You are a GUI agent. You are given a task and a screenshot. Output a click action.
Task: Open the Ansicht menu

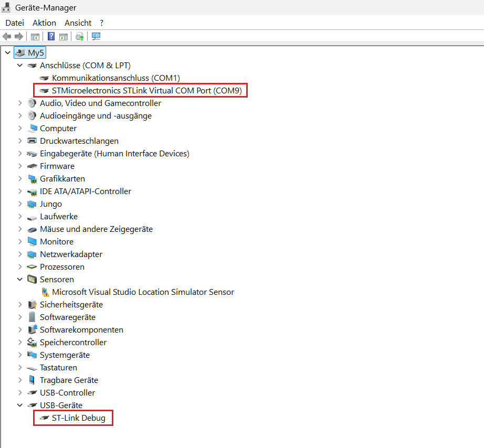[78, 23]
